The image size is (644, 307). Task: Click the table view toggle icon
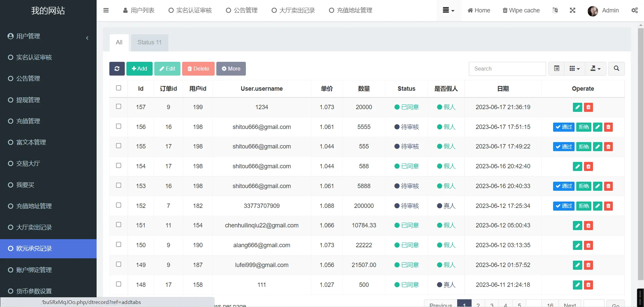click(556, 69)
